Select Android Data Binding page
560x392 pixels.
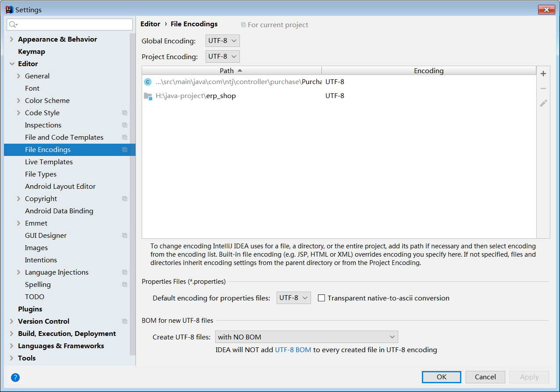[x=59, y=211]
